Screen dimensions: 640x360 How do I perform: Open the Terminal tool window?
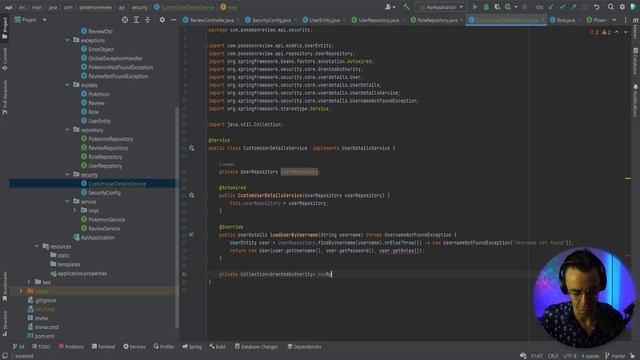pos(103,347)
